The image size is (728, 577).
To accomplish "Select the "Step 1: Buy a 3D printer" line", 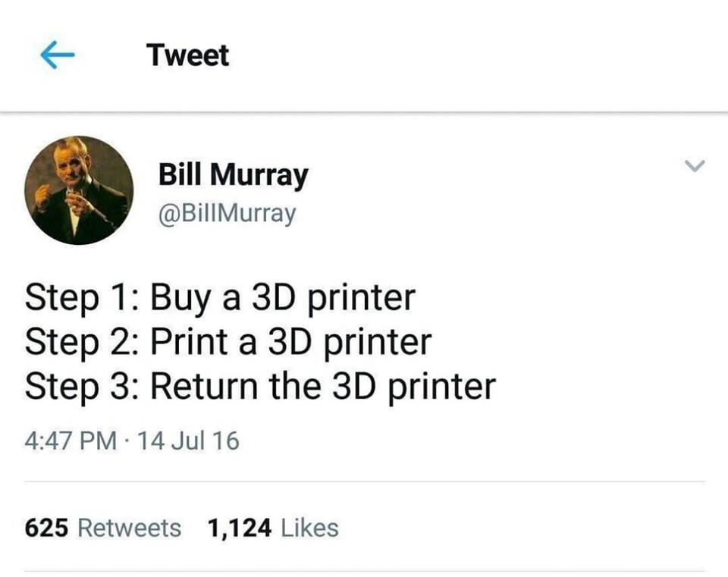I will click(220, 298).
